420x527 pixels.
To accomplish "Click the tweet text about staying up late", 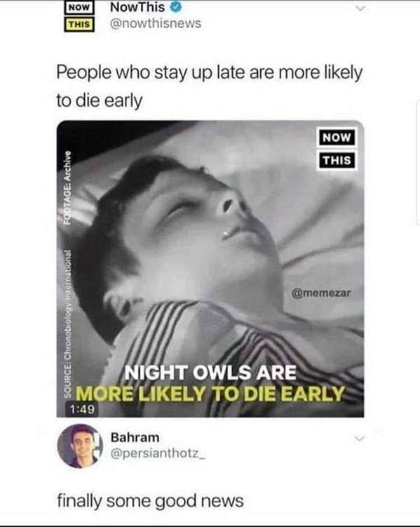I will (x=210, y=86).
